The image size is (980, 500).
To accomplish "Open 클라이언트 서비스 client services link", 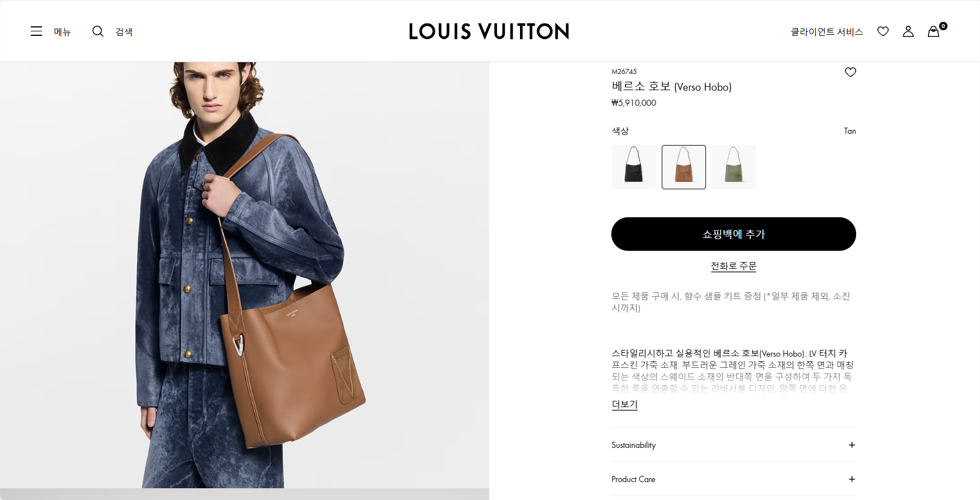I will pos(827,32).
